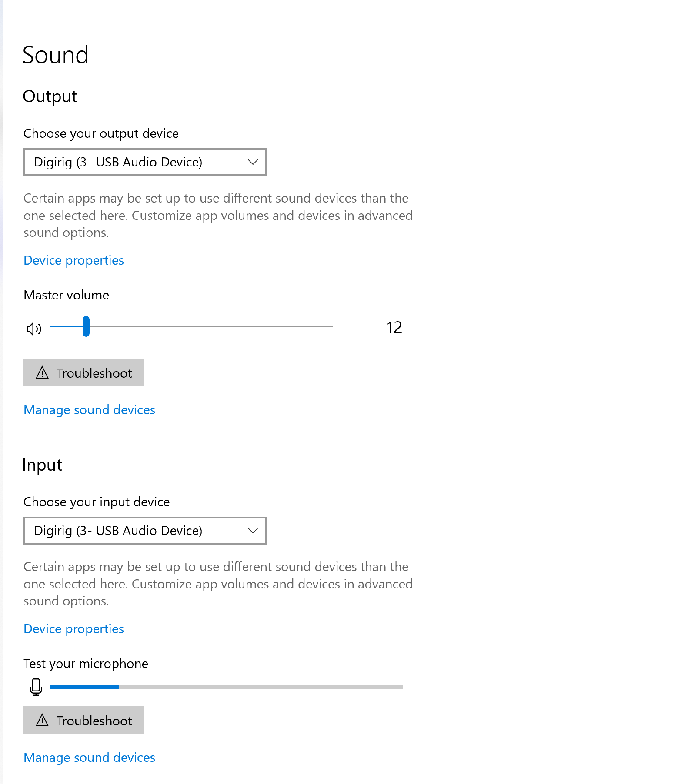Expand the input device dropdown
698x784 pixels.
tap(145, 531)
